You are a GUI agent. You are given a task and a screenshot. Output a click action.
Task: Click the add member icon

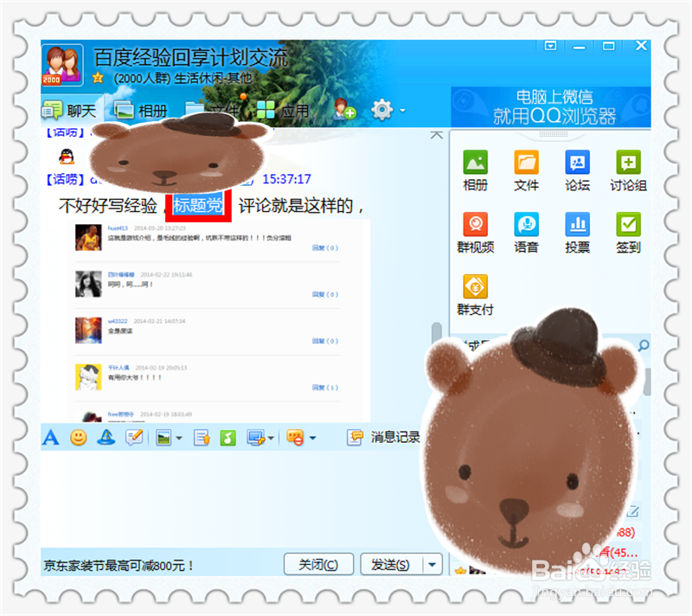[x=344, y=109]
